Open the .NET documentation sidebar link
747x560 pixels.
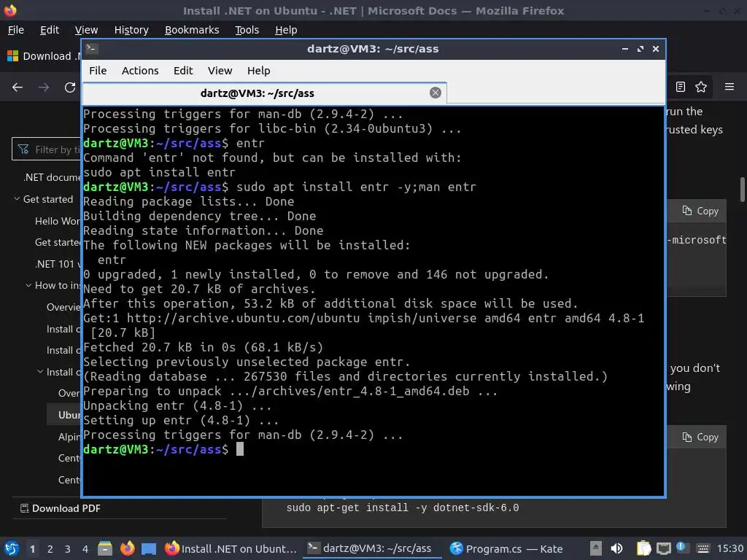pos(52,177)
